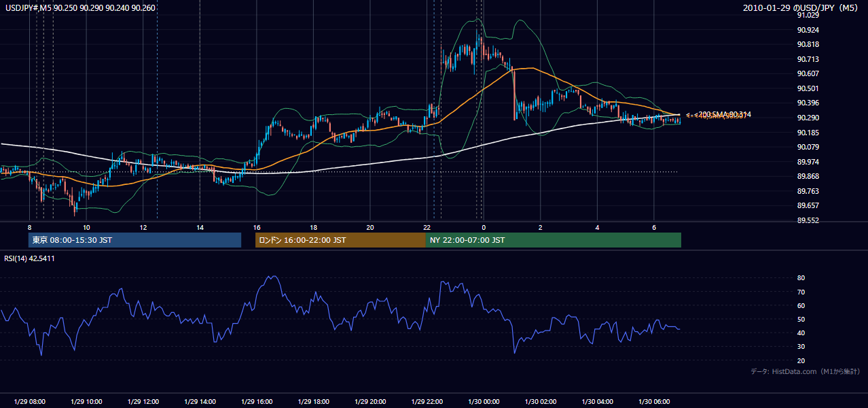The image size is (868, 408).
Task: Select the Tokyo 08:00-15:30 JST session bar
Action: click(x=134, y=240)
